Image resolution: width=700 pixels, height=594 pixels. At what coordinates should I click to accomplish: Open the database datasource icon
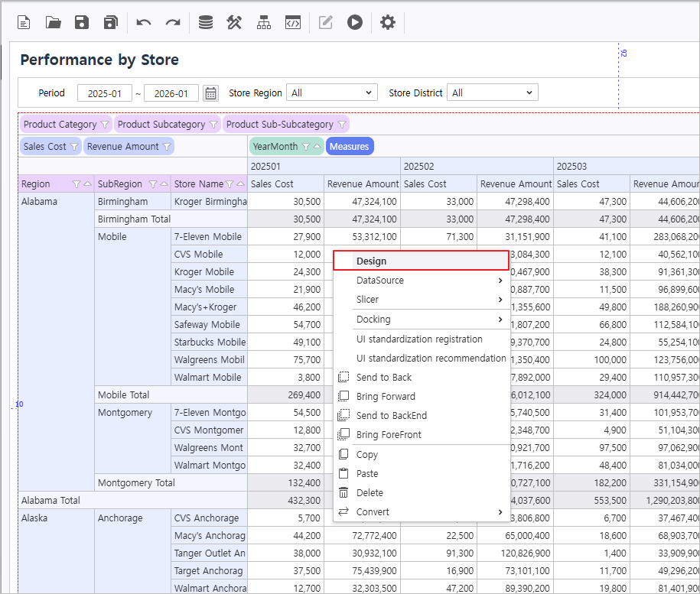pos(205,22)
